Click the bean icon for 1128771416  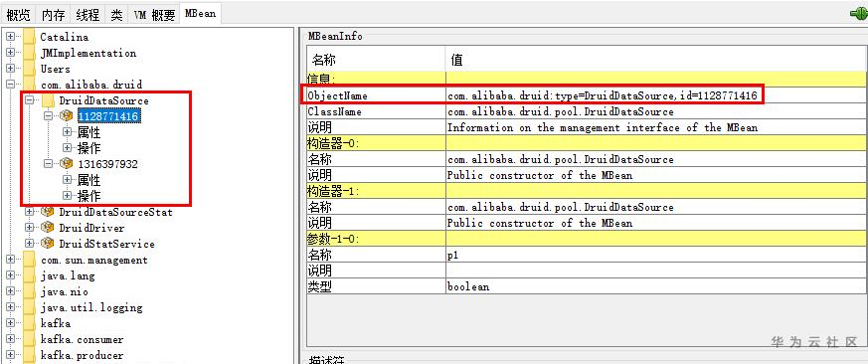tap(67, 116)
